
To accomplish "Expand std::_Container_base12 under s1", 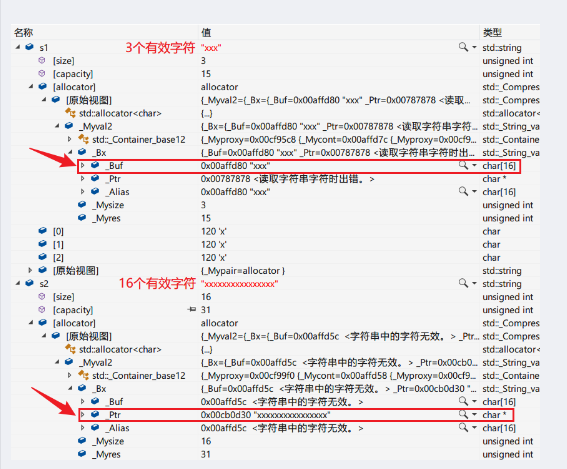I will pos(70,139).
